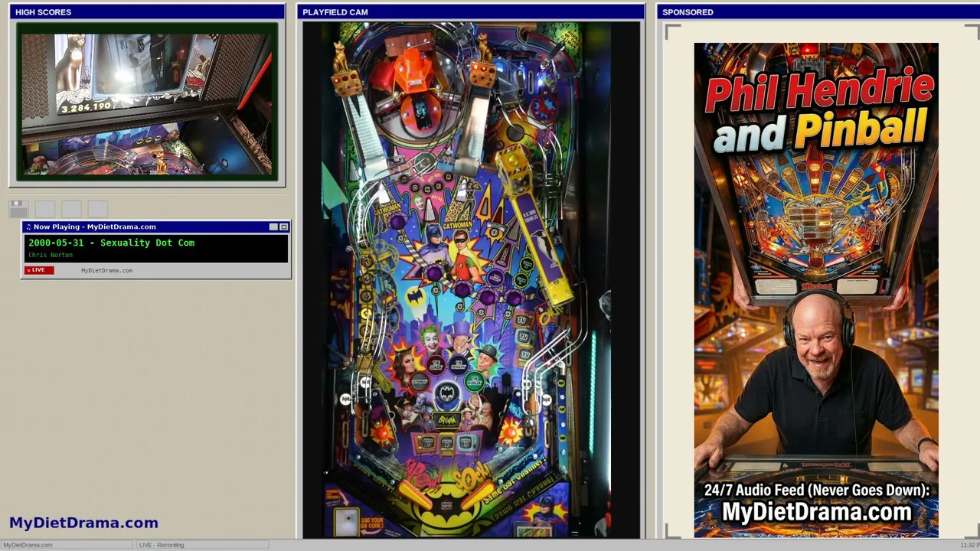This screenshot has width=980, height=551.
Task: Click the red LIVE indicator badge
Action: 39,270
